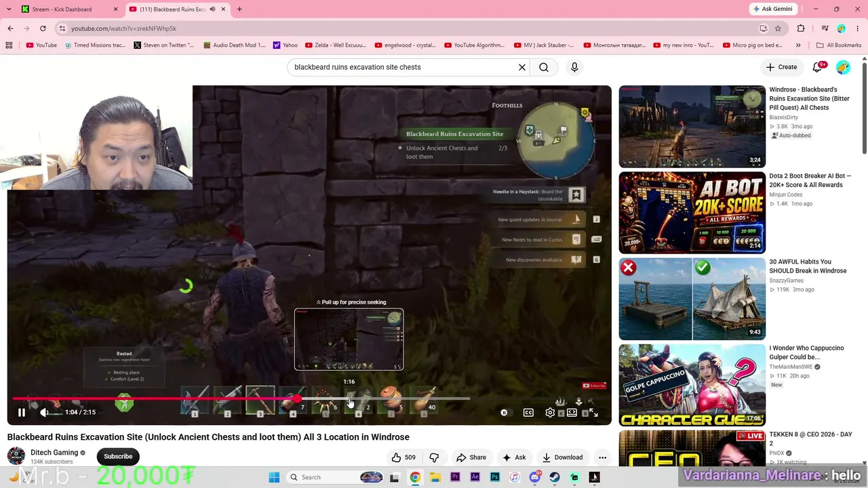Open the YouTube bookmark
868x488 pixels.
coord(41,45)
